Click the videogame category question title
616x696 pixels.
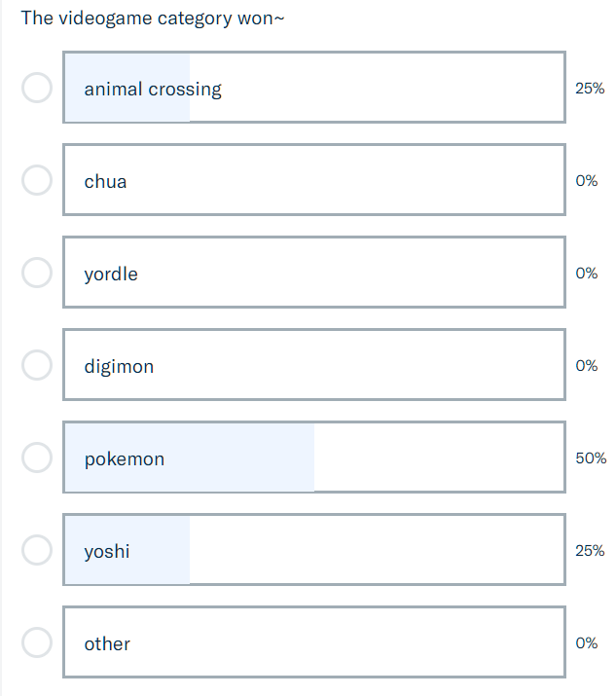pos(153,18)
